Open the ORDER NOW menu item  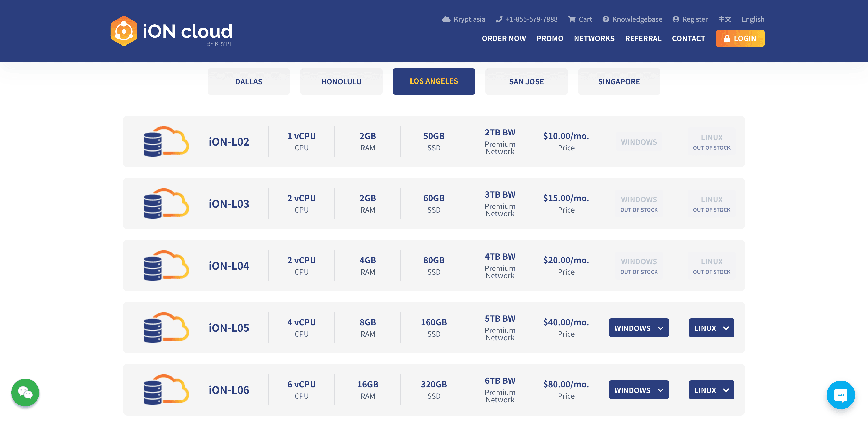pyautogui.click(x=504, y=39)
